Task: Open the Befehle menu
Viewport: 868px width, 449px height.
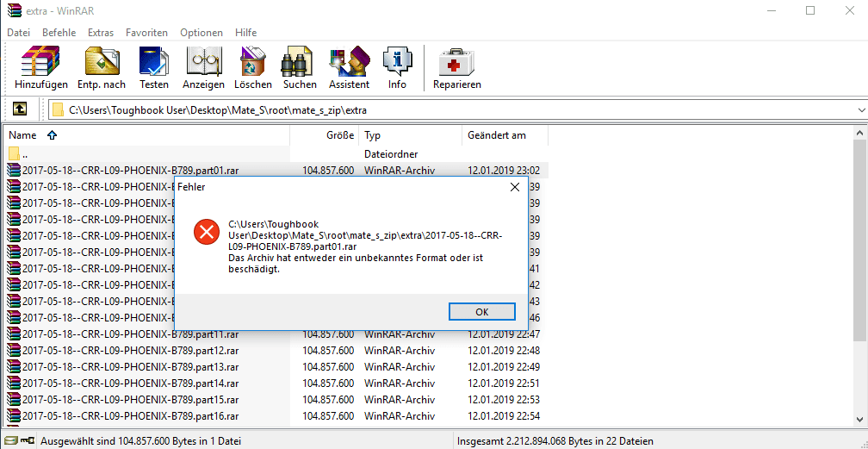Action: pyautogui.click(x=59, y=33)
